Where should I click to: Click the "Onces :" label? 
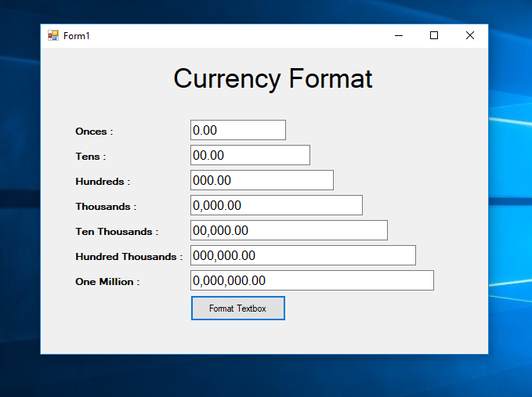[94, 132]
